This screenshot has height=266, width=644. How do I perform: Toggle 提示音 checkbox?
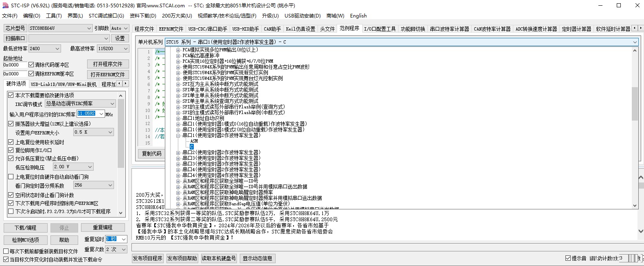click(568, 258)
